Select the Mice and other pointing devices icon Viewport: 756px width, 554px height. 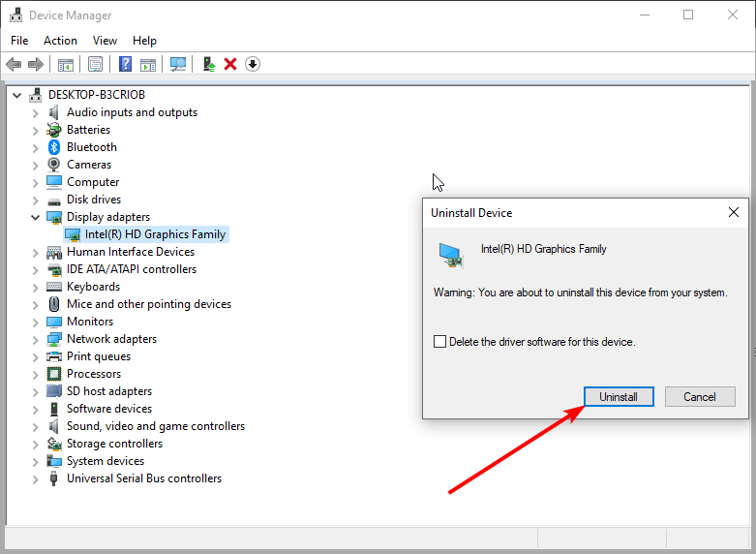[x=54, y=304]
